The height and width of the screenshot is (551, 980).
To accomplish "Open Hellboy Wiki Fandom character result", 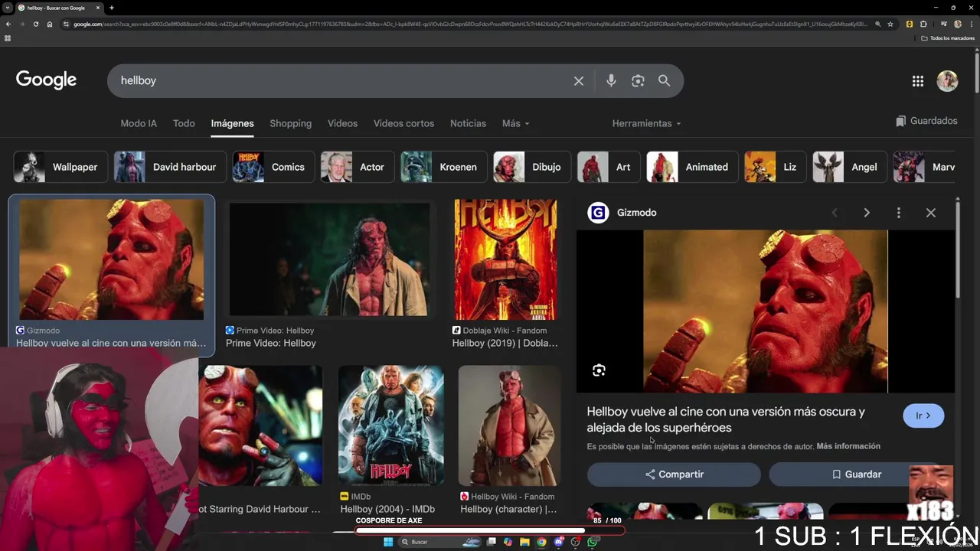I will [509, 425].
